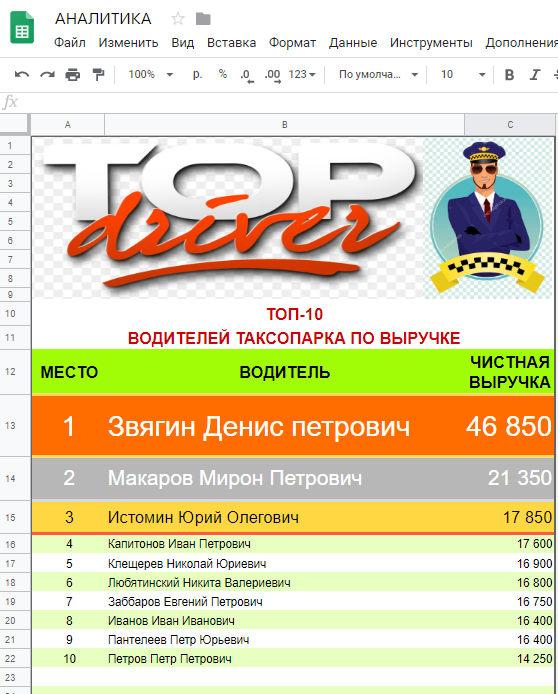This screenshot has height=694, width=558.
Task: Select row 13 header
Action: tap(15, 425)
